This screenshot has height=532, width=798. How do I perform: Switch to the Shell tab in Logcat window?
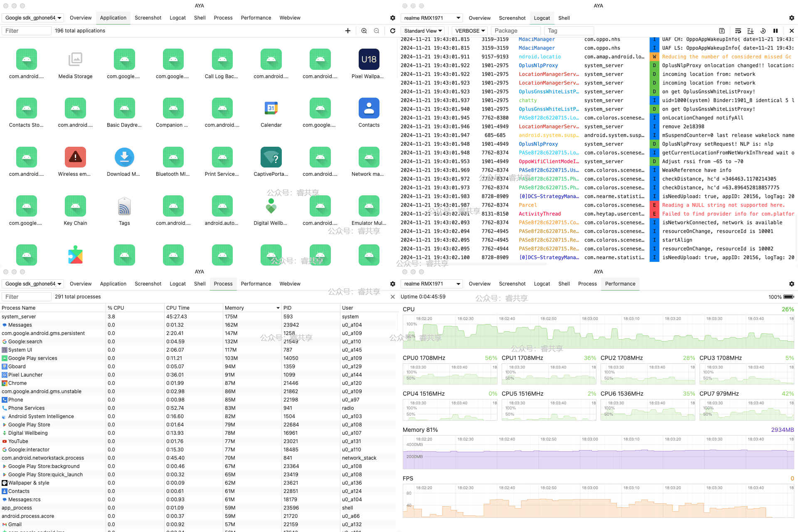pos(564,18)
